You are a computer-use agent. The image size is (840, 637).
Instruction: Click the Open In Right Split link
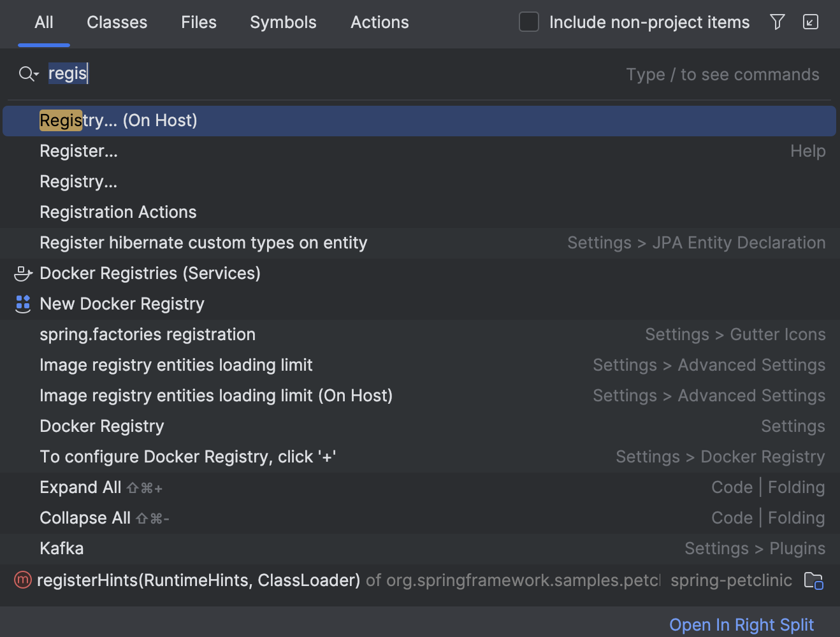[741, 624]
